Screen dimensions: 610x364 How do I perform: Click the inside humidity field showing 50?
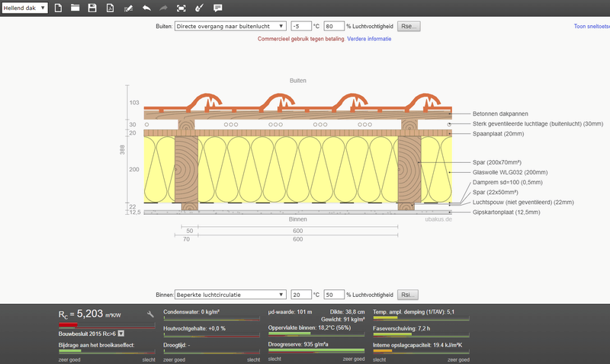333,295
